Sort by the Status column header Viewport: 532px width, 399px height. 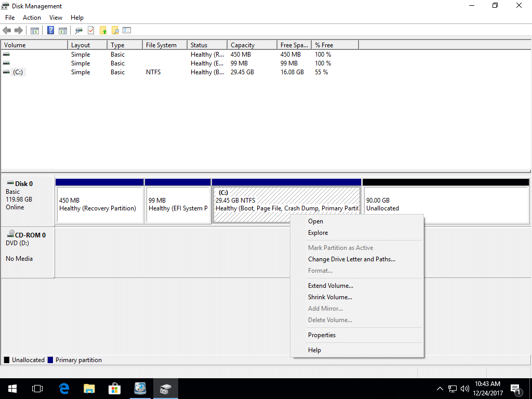(x=207, y=45)
